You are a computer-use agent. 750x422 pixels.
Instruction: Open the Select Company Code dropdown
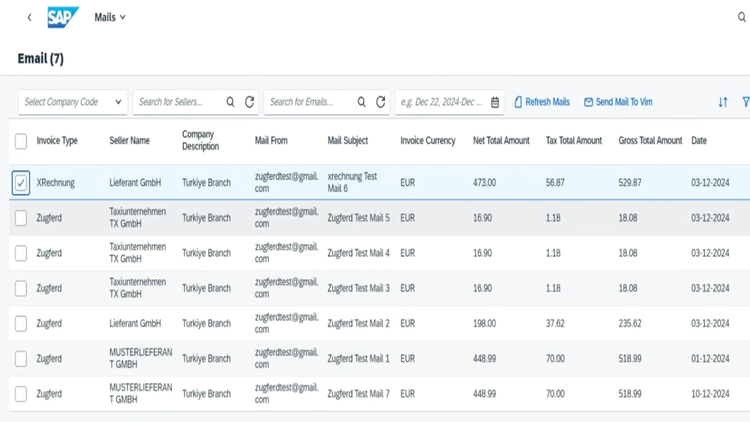pyautogui.click(x=73, y=102)
